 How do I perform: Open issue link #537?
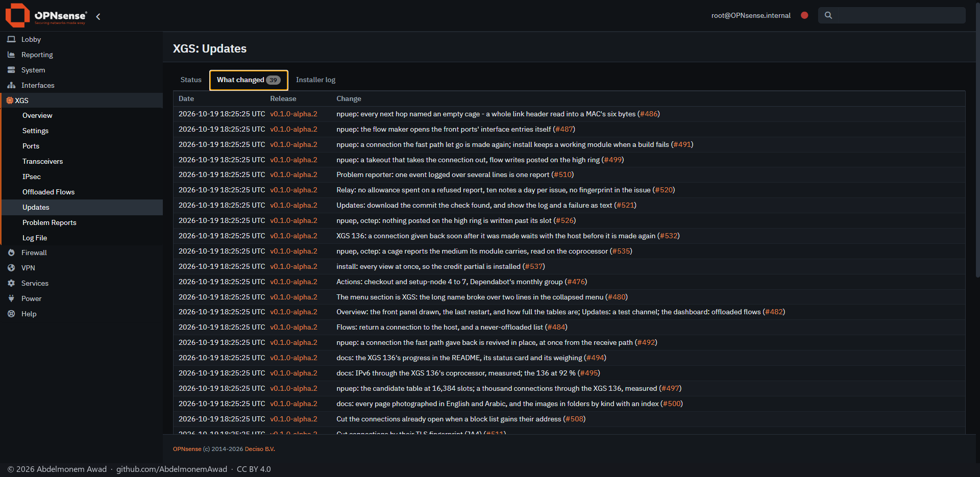pos(534,266)
